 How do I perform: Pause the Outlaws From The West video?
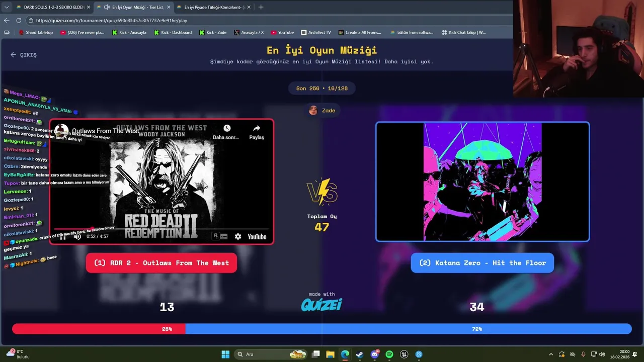tap(63, 237)
